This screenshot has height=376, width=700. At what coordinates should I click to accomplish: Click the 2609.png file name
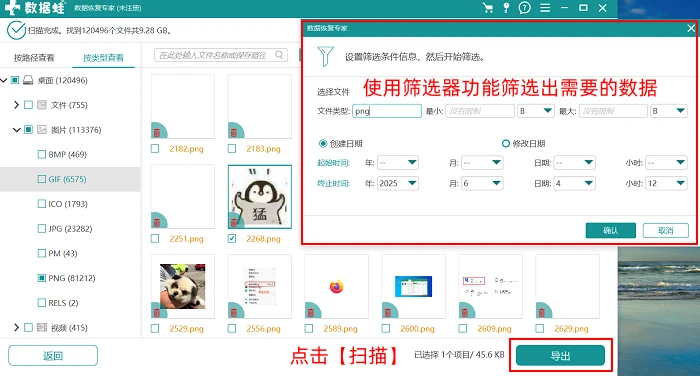coord(494,329)
